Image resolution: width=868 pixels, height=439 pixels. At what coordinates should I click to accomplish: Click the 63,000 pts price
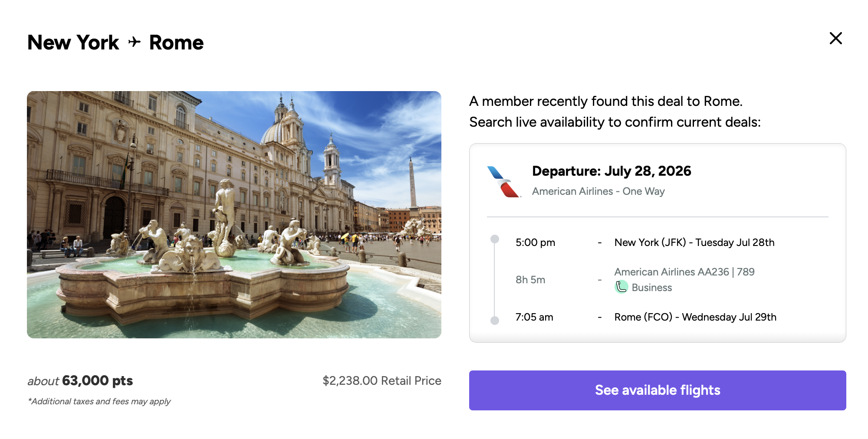pos(97,381)
